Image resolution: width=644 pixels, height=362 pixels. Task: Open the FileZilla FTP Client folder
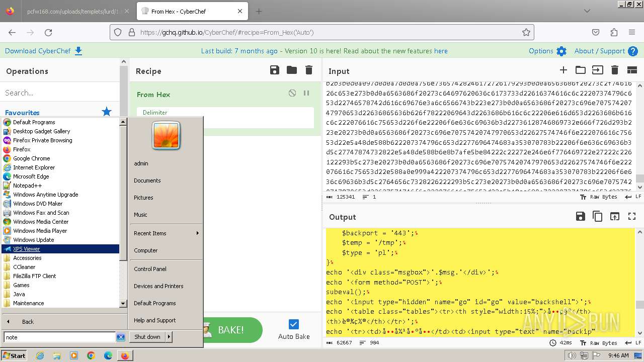(61, 276)
